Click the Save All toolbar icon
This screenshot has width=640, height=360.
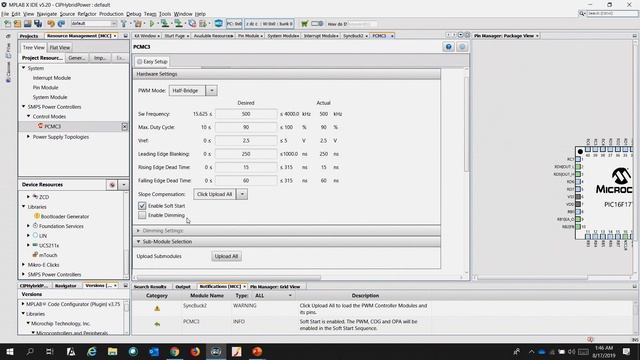click(x=38, y=24)
